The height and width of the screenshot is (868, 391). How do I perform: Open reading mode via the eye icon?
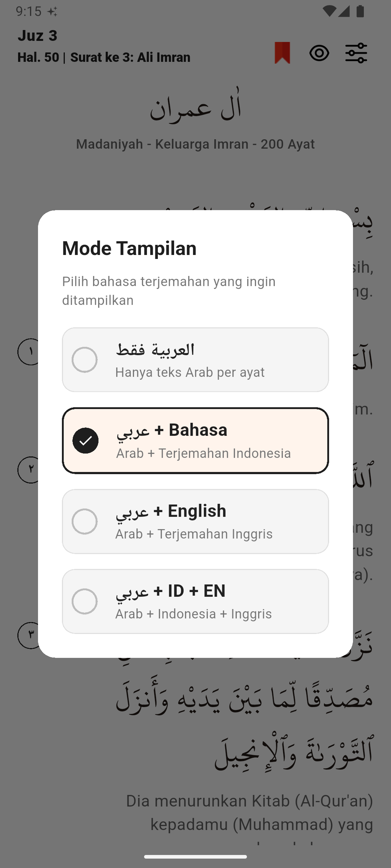pyautogui.click(x=320, y=54)
